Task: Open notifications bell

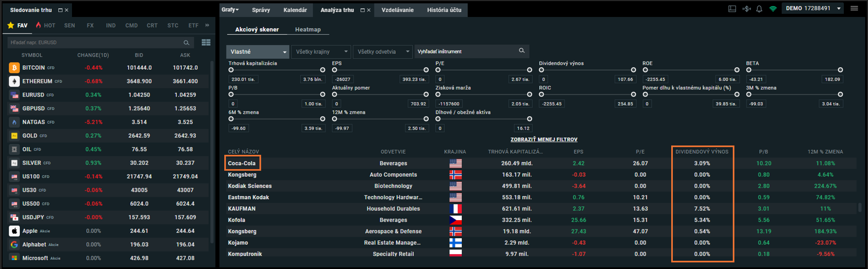Action: (x=759, y=9)
